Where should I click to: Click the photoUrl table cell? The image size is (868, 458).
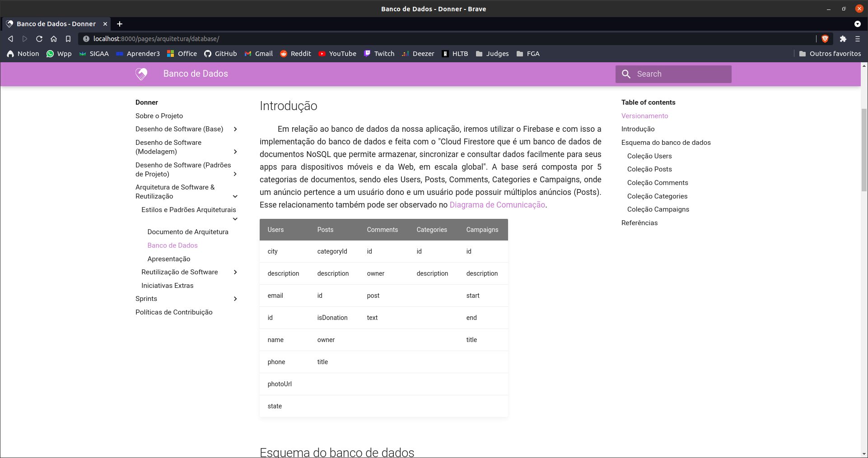[x=280, y=384]
